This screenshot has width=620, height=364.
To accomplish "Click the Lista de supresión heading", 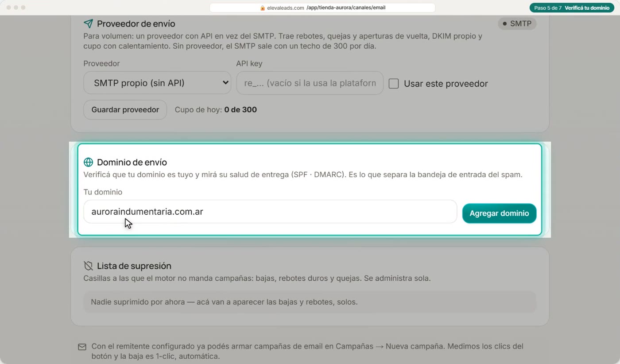I will tap(134, 266).
